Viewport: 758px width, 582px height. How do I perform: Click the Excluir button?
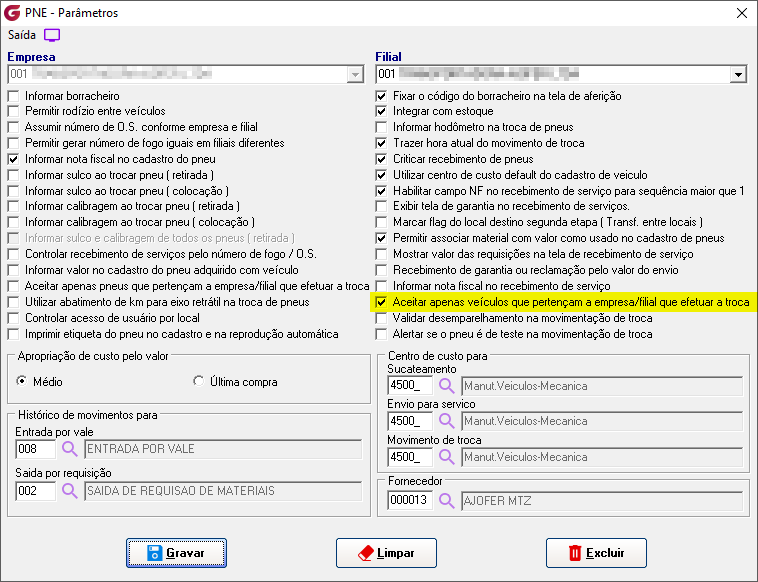click(x=596, y=553)
